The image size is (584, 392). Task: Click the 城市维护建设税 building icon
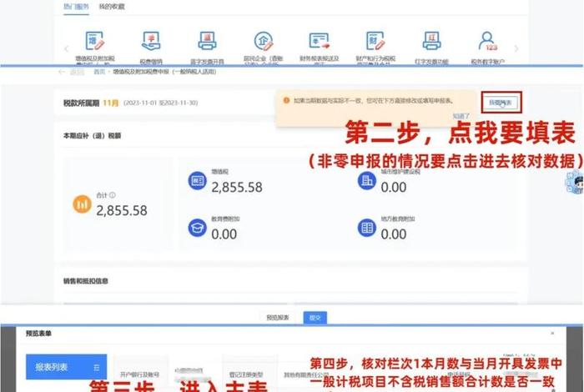pyautogui.click(x=366, y=180)
